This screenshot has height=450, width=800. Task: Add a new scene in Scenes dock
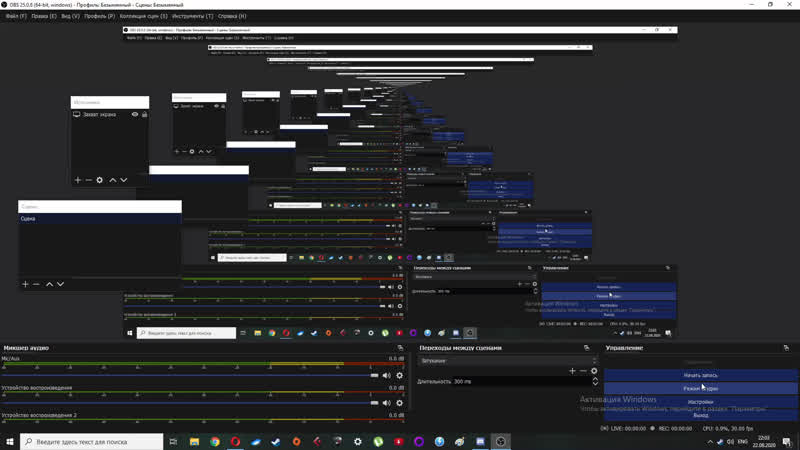tap(25, 284)
